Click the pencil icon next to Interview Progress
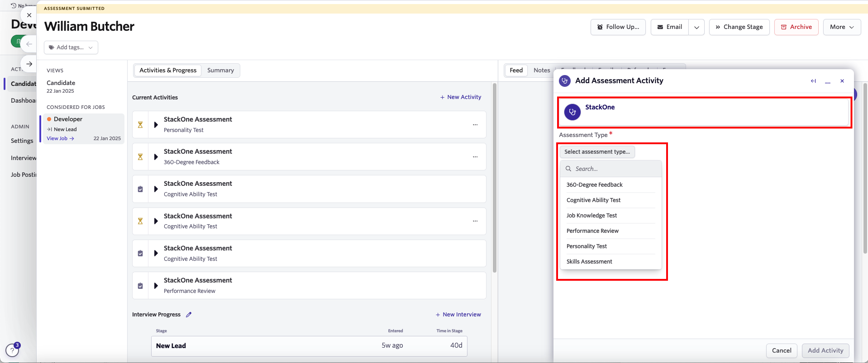Viewport: 868px width, 363px height. [189, 315]
